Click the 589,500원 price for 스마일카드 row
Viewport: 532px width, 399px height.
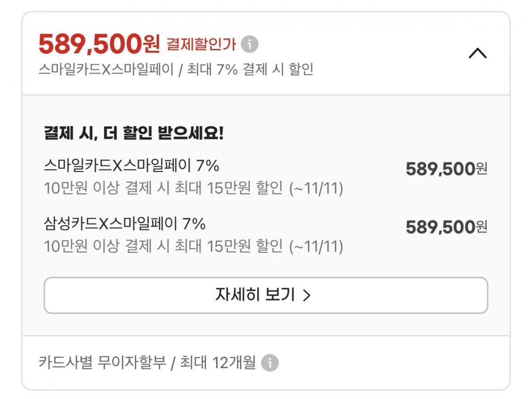[446, 169]
